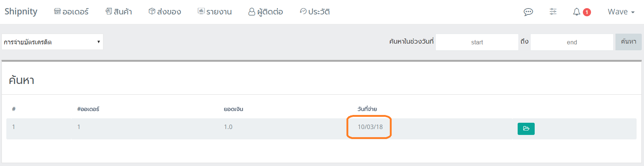Expand the การจ่ายบัตรเครดิต dropdown
Viewport: 644px width, 166px height.
click(52, 42)
